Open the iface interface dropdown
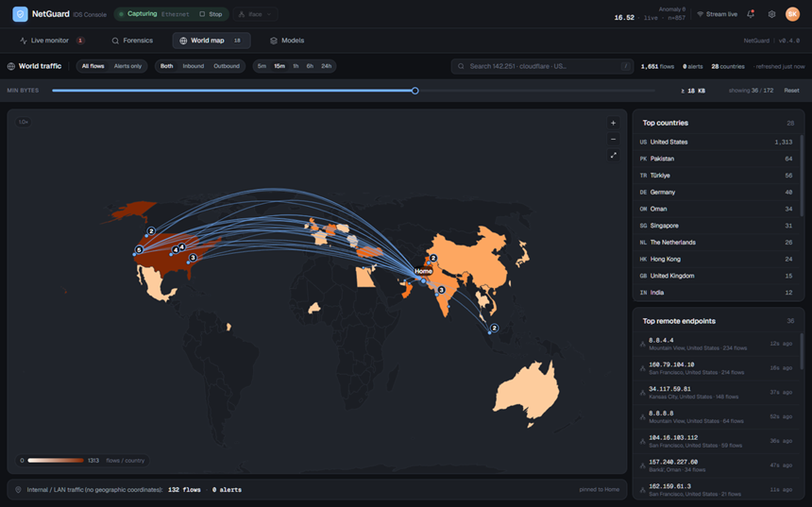812x507 pixels. [x=255, y=14]
